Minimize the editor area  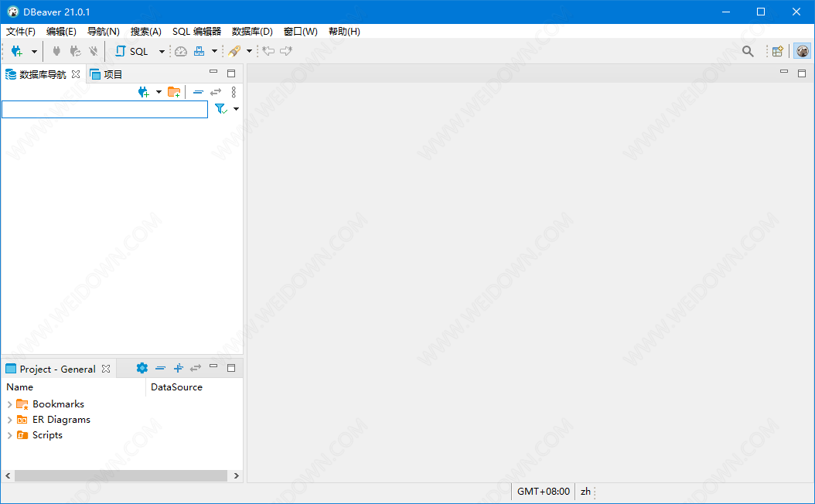[x=784, y=71]
